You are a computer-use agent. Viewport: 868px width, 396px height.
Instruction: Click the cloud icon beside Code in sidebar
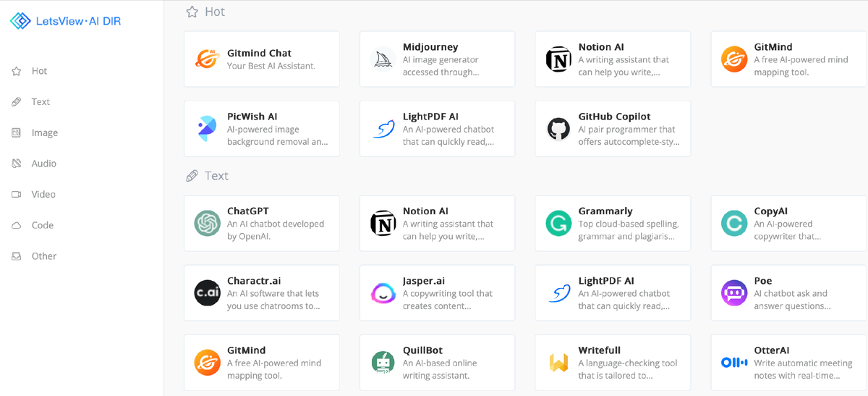(16, 225)
